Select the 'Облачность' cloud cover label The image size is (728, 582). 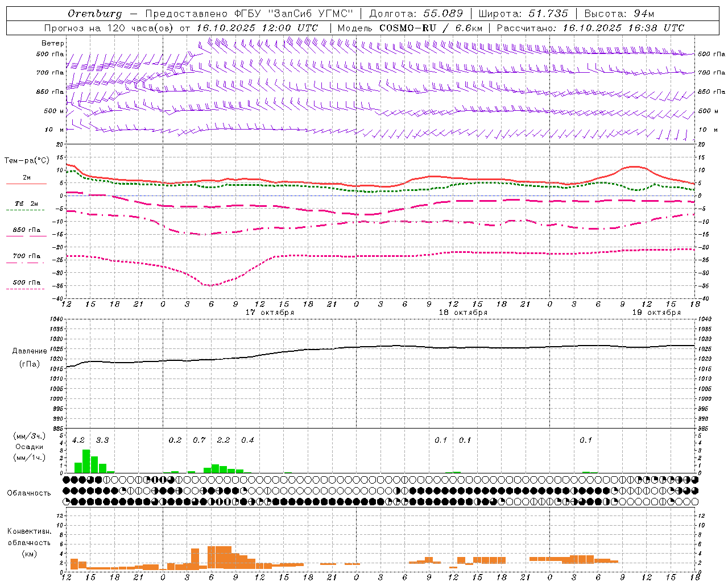(x=29, y=493)
